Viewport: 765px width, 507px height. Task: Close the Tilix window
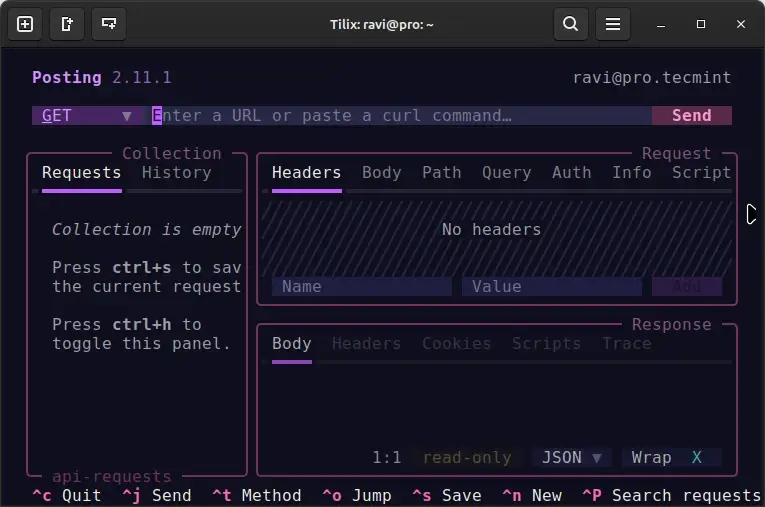(741, 24)
